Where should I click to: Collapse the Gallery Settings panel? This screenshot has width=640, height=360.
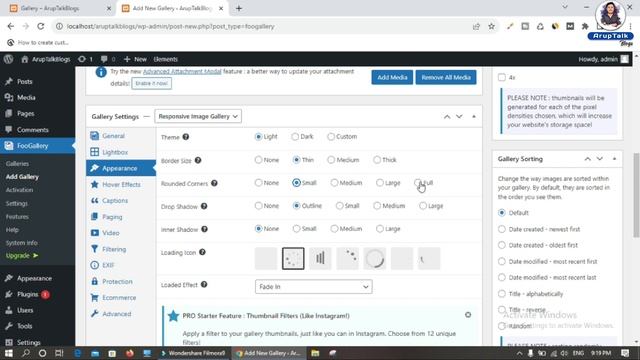coord(474,117)
